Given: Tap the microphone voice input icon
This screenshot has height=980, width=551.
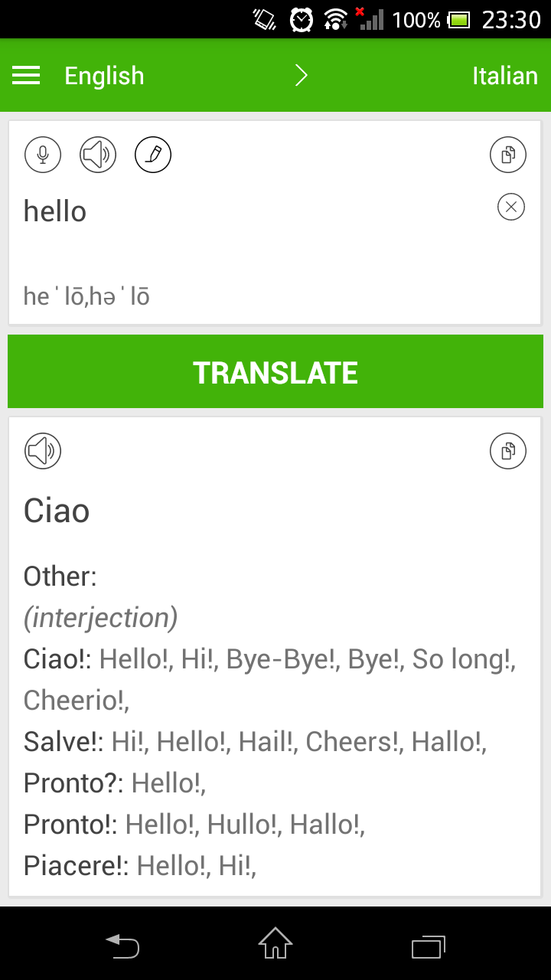Looking at the screenshot, I should click(x=43, y=155).
